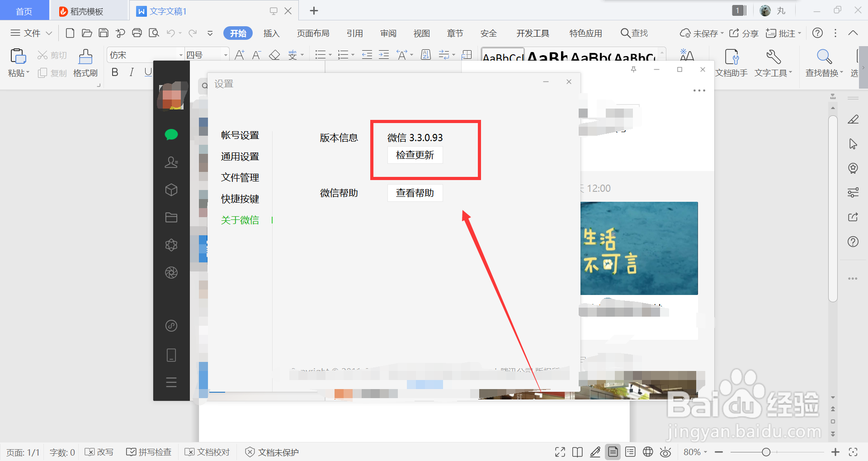Expand the 文件 menu
Viewport: 868px width, 461px height.
click(31, 33)
